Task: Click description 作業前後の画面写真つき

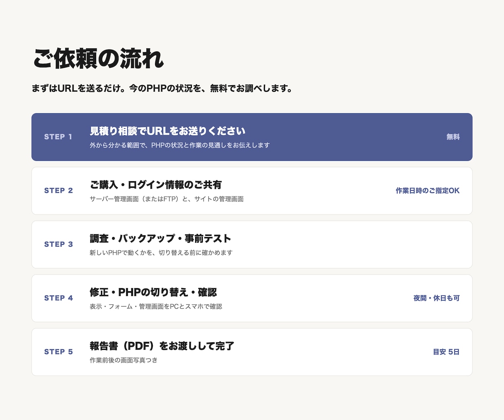Action: [124, 360]
